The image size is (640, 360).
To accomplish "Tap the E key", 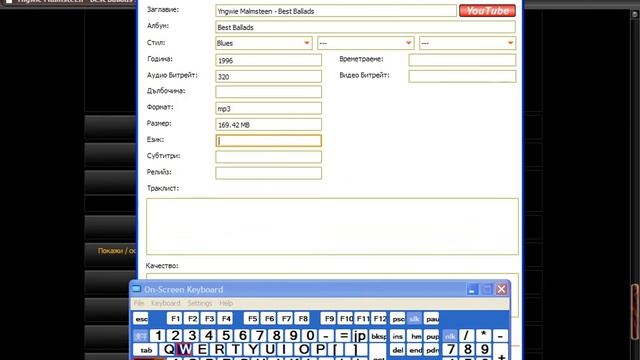I will tap(202, 350).
